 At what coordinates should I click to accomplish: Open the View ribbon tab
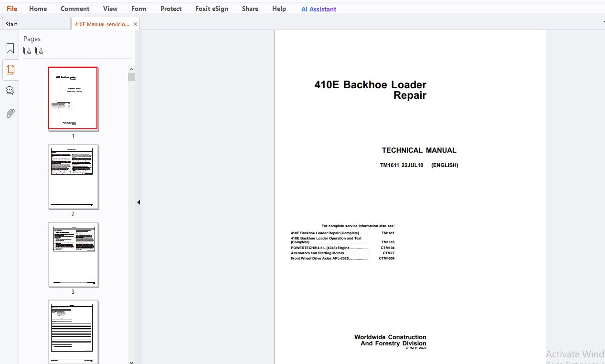click(110, 9)
